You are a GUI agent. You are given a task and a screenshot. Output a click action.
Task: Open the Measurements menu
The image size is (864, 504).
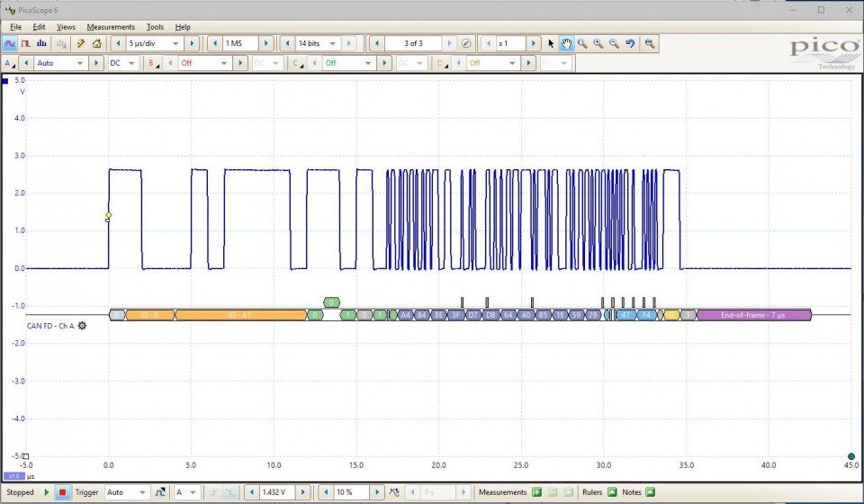111,26
